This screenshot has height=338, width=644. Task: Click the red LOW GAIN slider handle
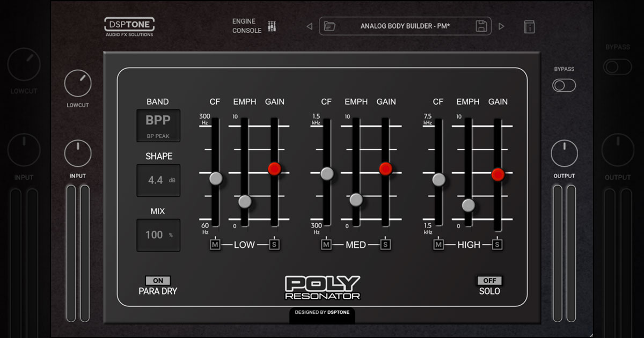[274, 168]
